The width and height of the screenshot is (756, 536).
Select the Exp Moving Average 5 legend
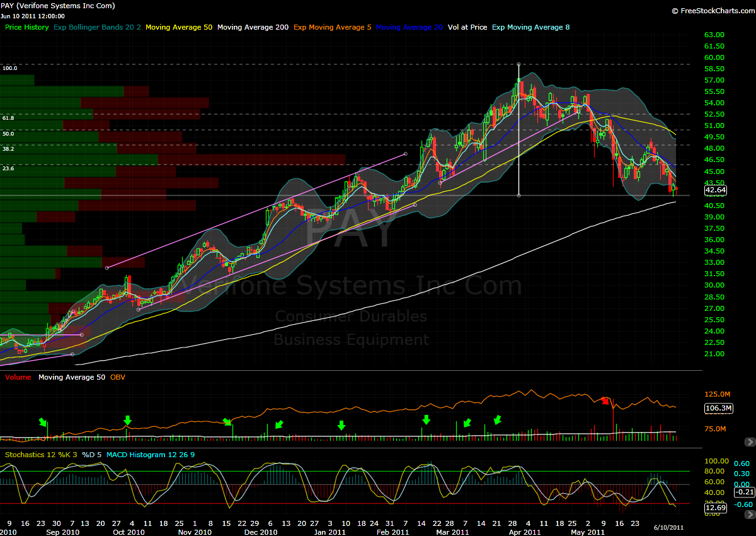333,27
